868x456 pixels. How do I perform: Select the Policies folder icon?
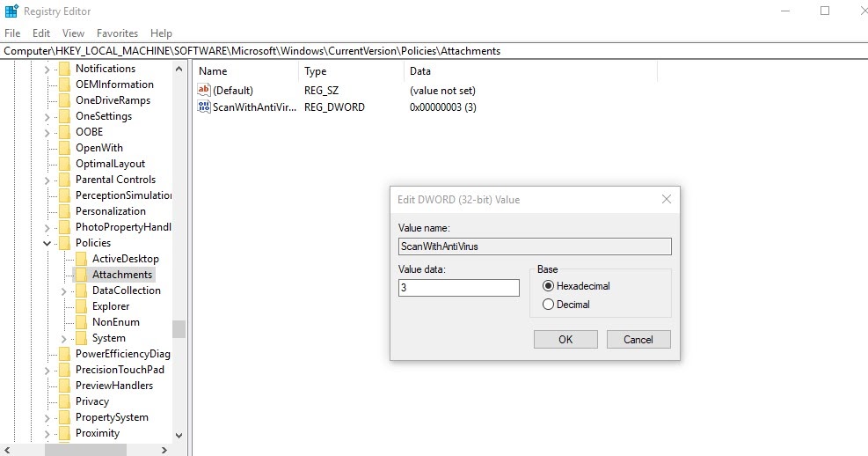tap(65, 243)
